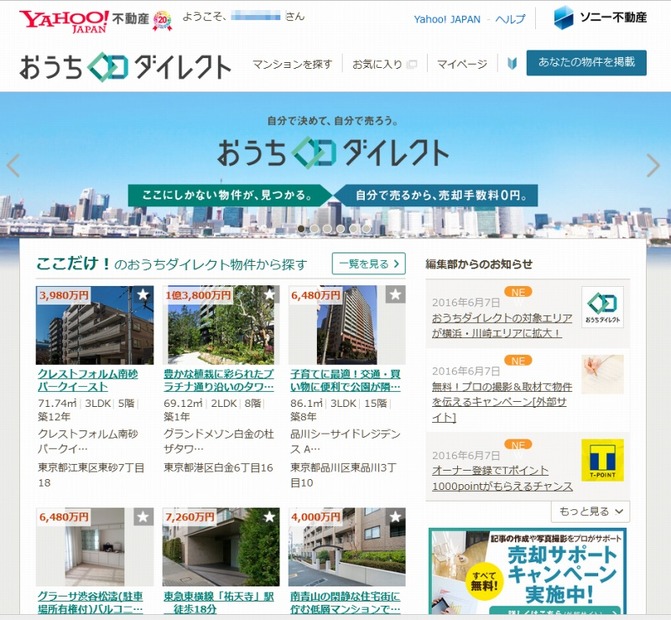Viewport: 671px width, 620px height.
Task: Open 南青山の閑静な住宅街 listing link
Action: click(345, 602)
